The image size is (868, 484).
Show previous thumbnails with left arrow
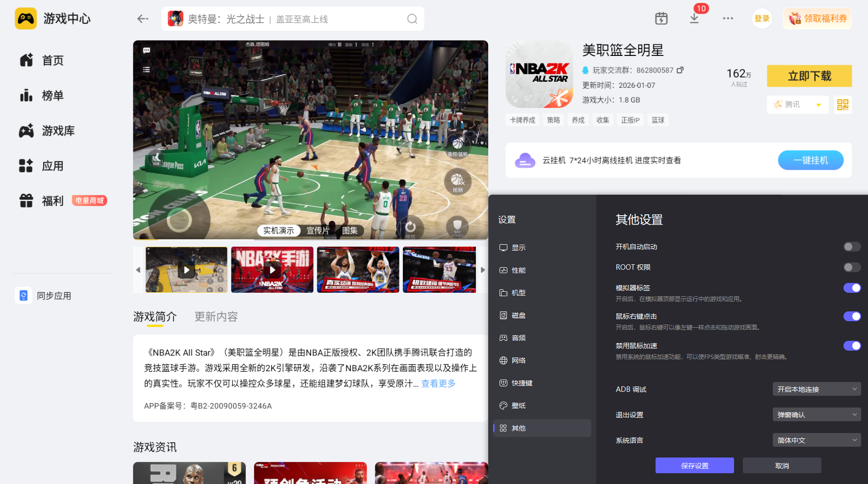click(x=138, y=270)
